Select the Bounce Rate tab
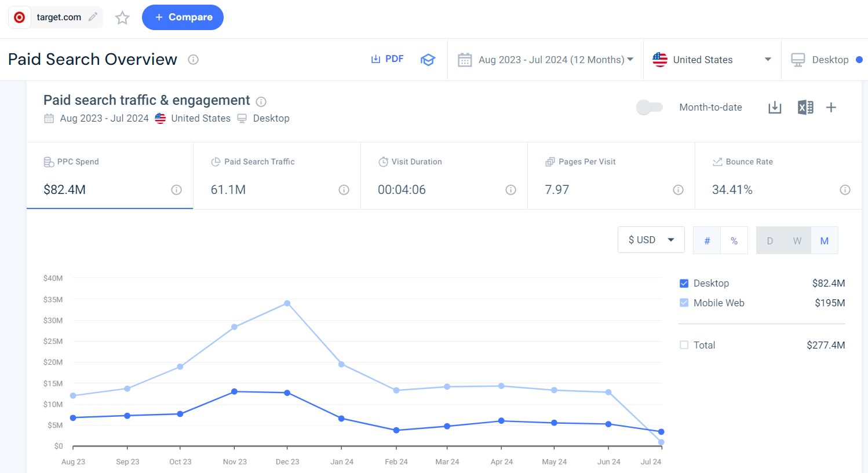The height and width of the screenshot is (473, 868). 778,175
